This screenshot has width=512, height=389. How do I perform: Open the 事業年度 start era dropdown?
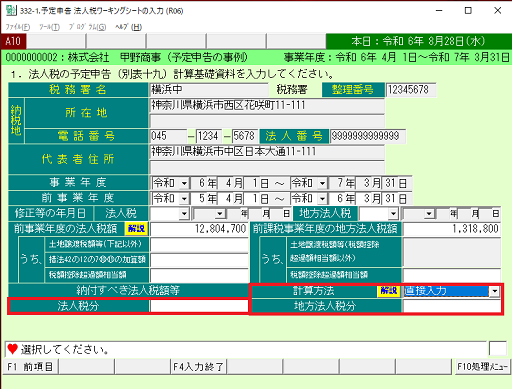(x=184, y=183)
